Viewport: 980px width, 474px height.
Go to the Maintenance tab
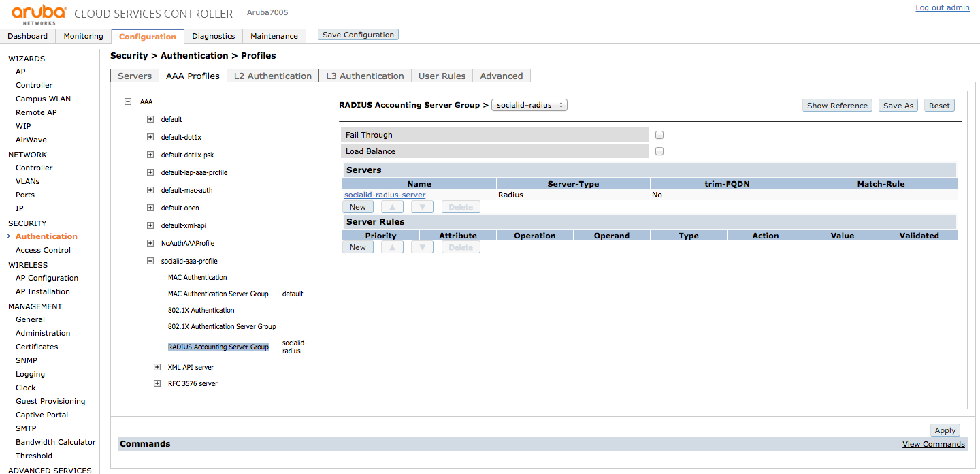(x=274, y=36)
